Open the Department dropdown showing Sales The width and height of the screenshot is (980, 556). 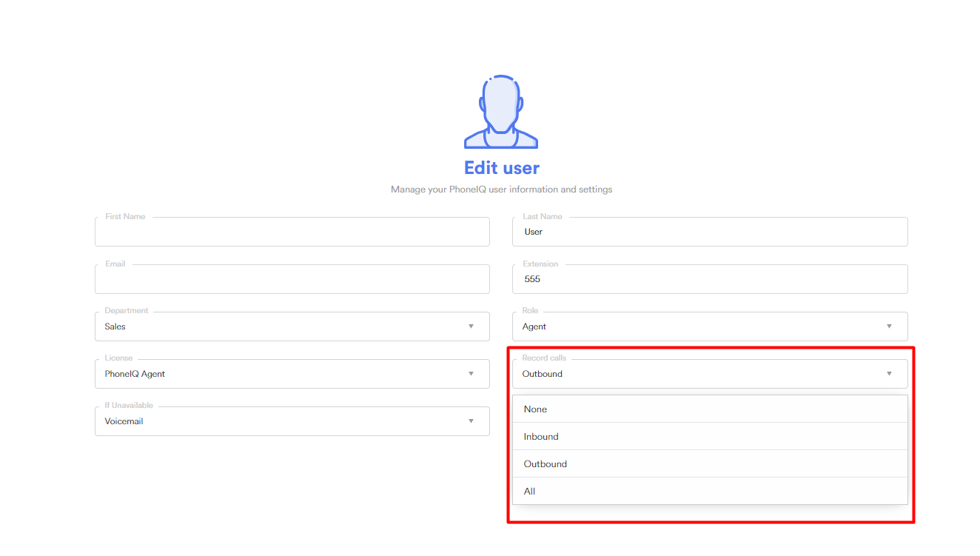[281, 326]
